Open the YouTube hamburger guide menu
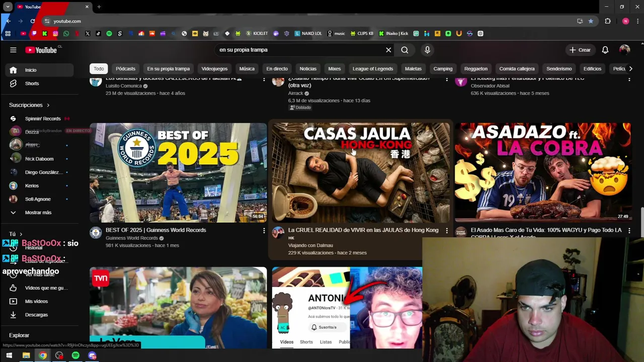The height and width of the screenshot is (362, 644). tap(13, 50)
